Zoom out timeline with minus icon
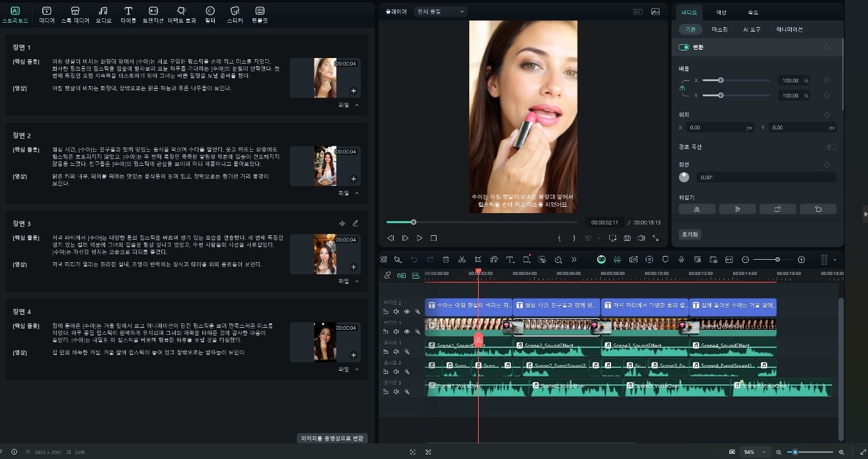 745,259
